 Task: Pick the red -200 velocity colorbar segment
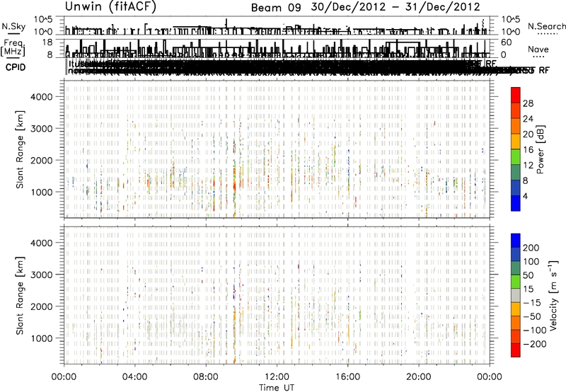click(516, 350)
